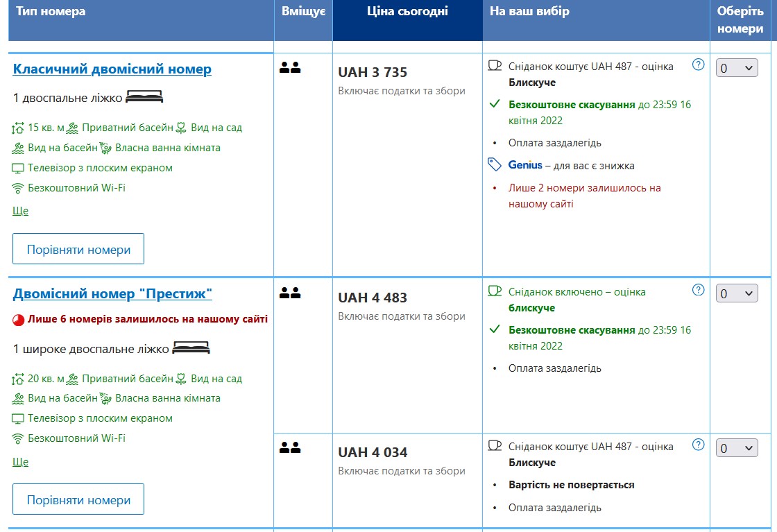This screenshot has width=777, height=532.
Task: Click occupancy people icon for UAH 3 735 room
Action: point(290,68)
